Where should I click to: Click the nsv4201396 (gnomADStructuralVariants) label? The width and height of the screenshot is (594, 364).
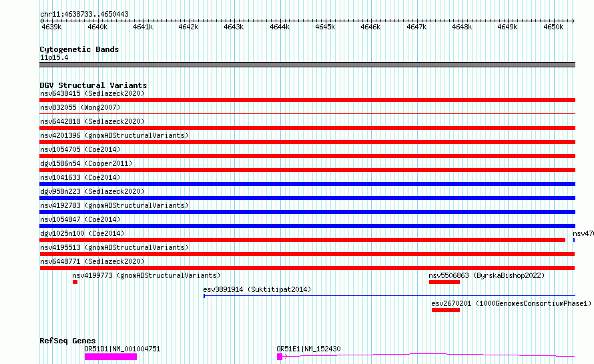pos(114,135)
